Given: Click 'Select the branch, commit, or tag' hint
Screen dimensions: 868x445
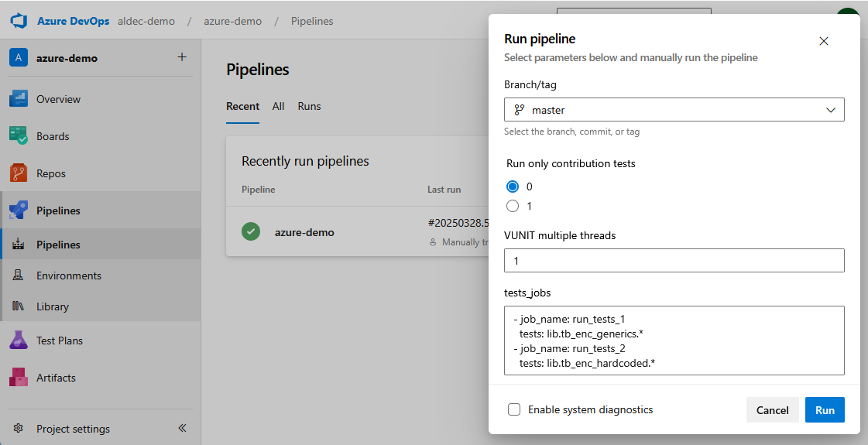Looking at the screenshot, I should click(x=572, y=132).
